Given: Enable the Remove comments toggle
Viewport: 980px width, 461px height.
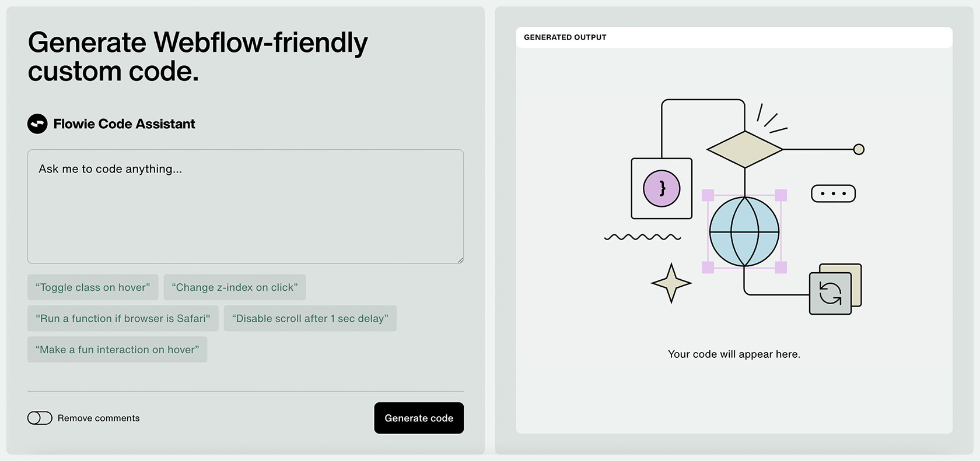Looking at the screenshot, I should pyautogui.click(x=40, y=418).
